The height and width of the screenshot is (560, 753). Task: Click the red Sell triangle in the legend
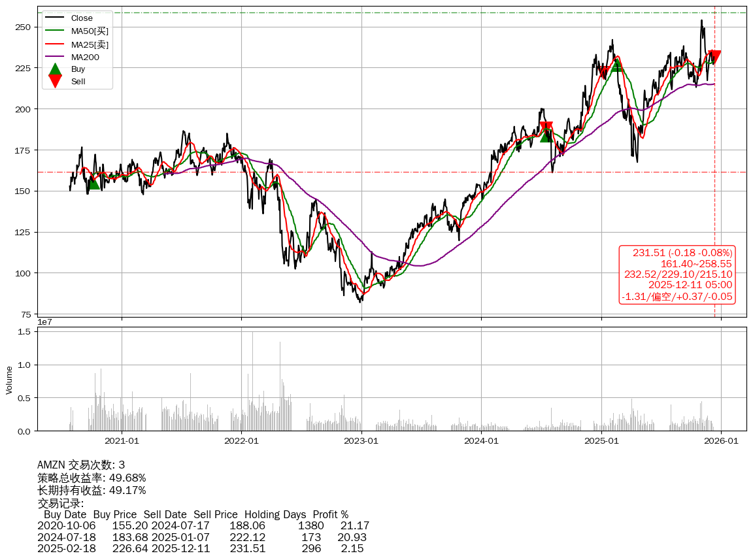(x=56, y=82)
